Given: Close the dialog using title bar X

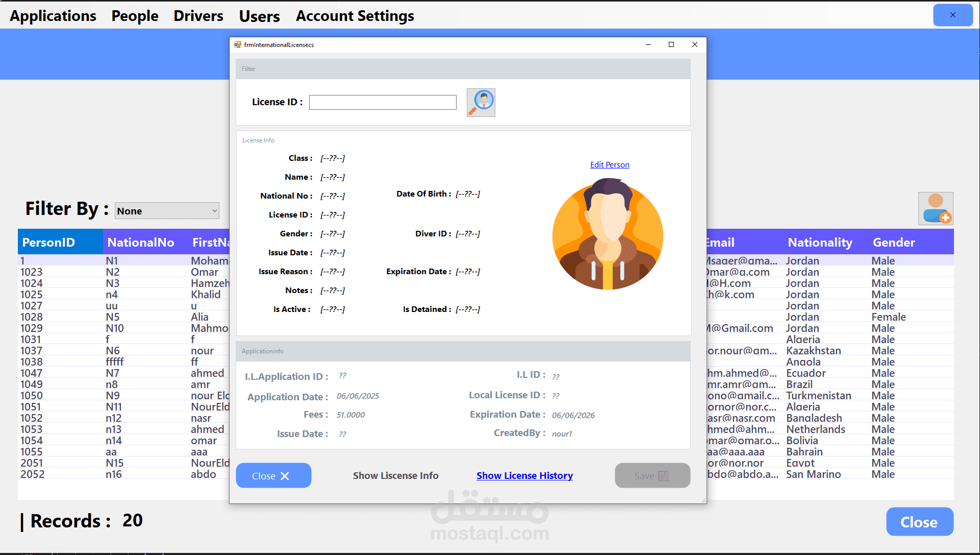Looking at the screenshot, I should coord(694,45).
